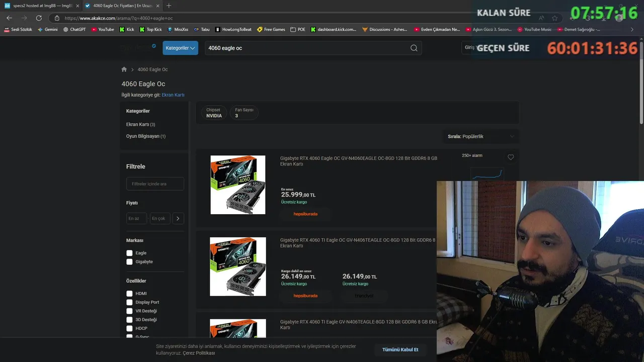
Task: Click the Filtreler içinde ara field
Action: (x=155, y=184)
